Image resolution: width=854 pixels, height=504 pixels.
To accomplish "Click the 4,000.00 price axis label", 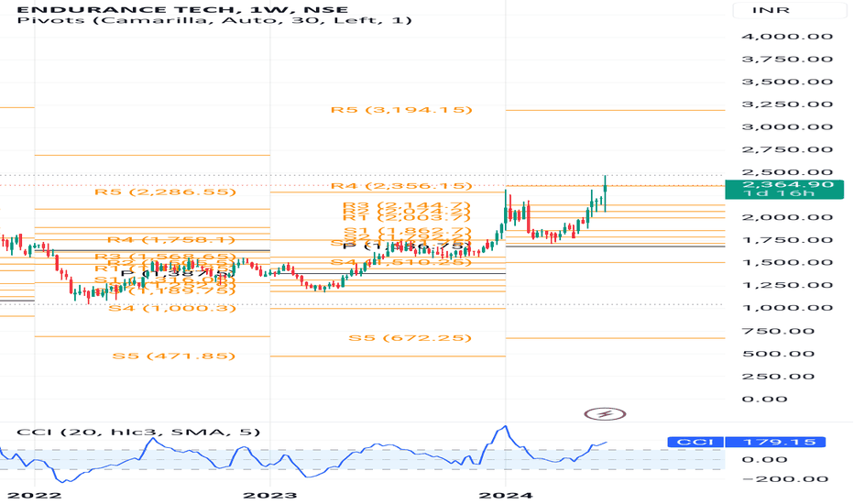I will [787, 37].
